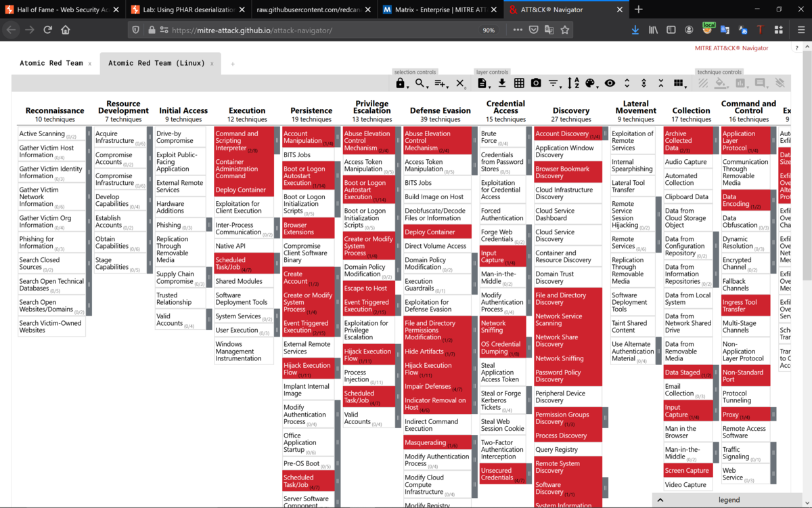Open the A-Z sorting control
The image size is (812, 508).
pos(573,83)
